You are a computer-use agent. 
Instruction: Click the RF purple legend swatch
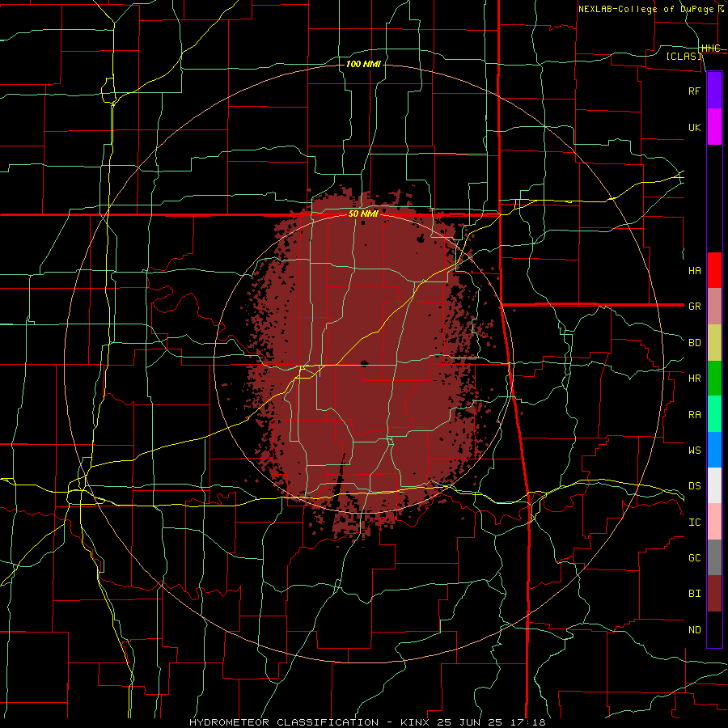pos(714,91)
